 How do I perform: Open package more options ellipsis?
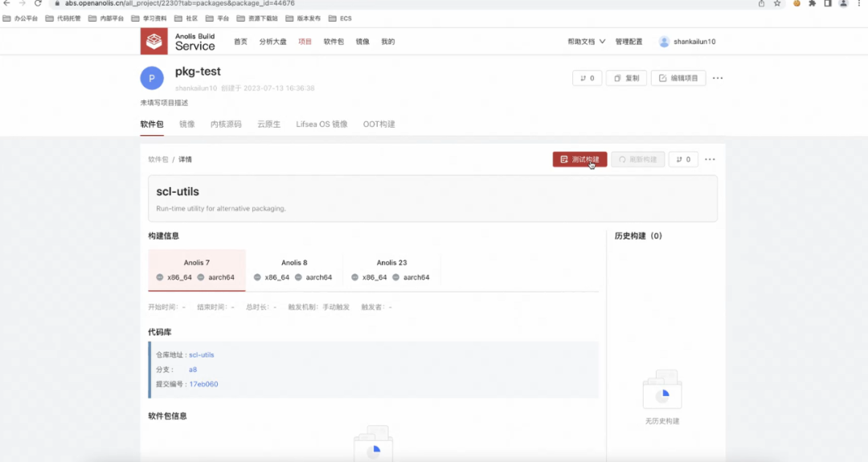click(x=710, y=159)
